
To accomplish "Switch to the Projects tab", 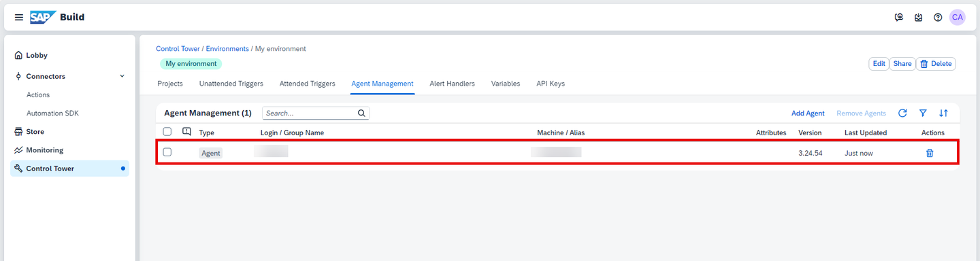I will tap(170, 84).
